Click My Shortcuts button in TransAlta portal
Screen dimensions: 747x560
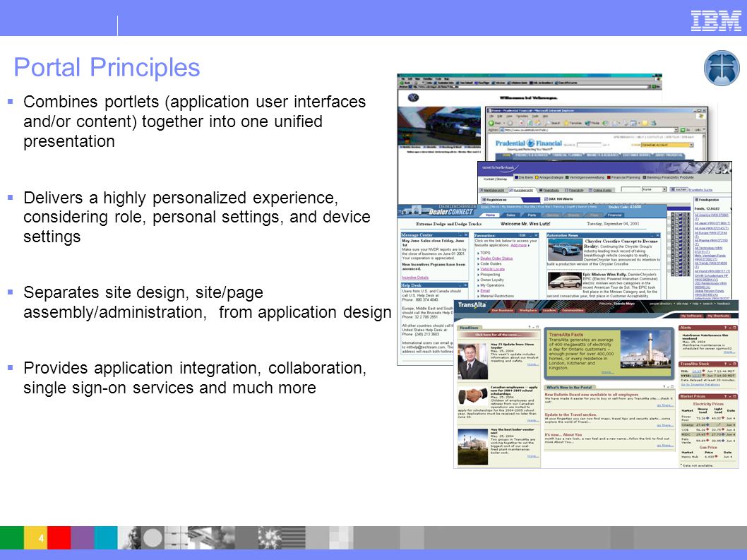[719, 316]
